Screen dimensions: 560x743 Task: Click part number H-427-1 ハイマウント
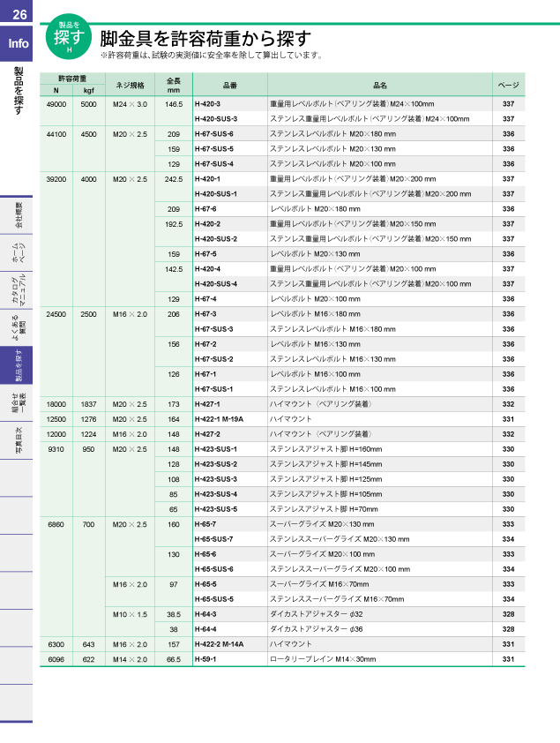206,404
